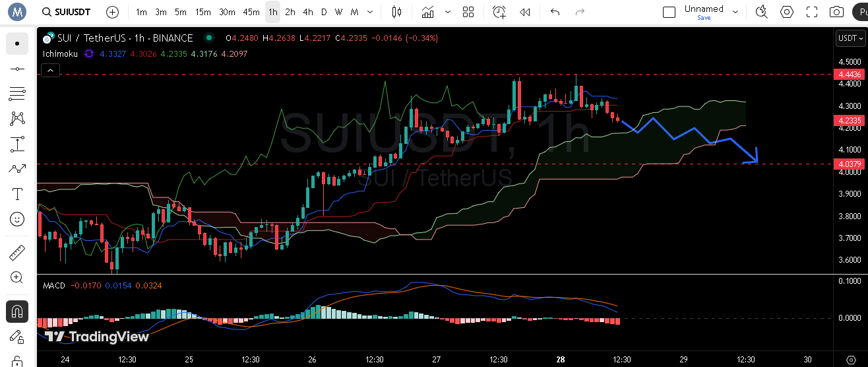Open the quick search lightning icon
Viewport: 868px width, 367px height.
[x=762, y=12]
